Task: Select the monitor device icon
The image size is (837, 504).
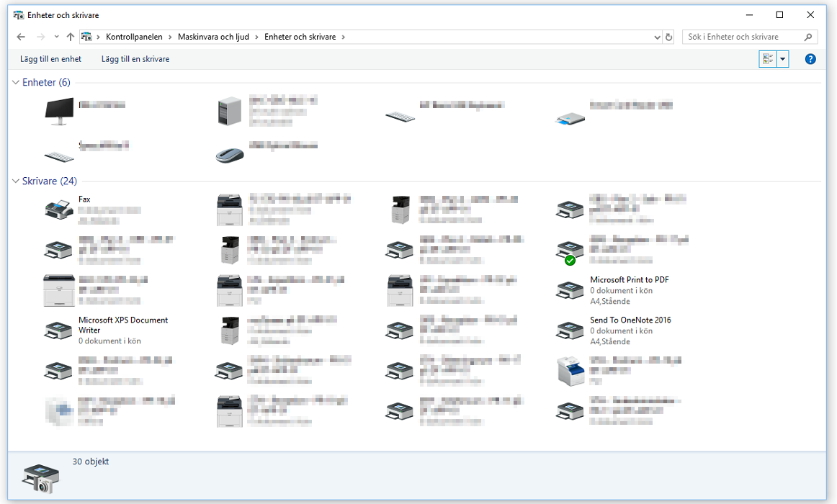Action: pyautogui.click(x=58, y=112)
